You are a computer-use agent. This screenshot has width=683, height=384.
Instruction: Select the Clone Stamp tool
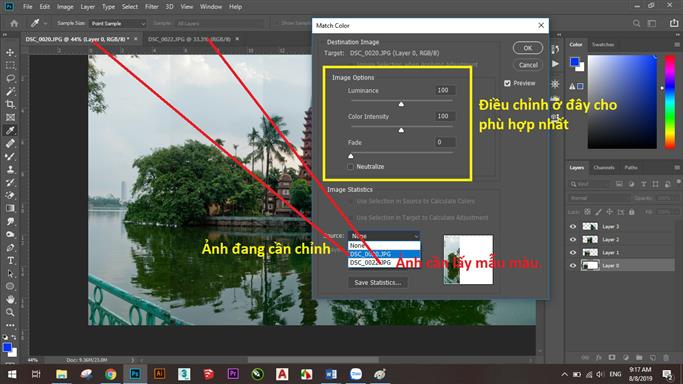point(10,170)
